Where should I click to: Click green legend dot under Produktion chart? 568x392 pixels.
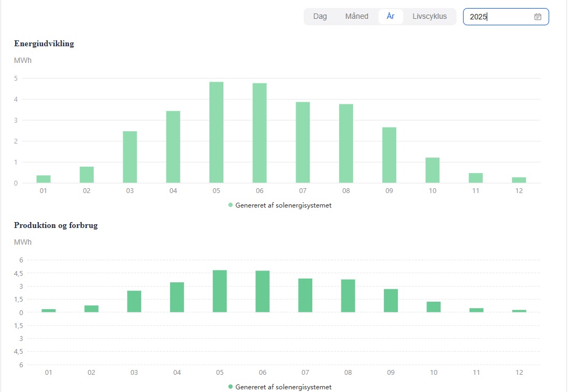[x=231, y=387]
